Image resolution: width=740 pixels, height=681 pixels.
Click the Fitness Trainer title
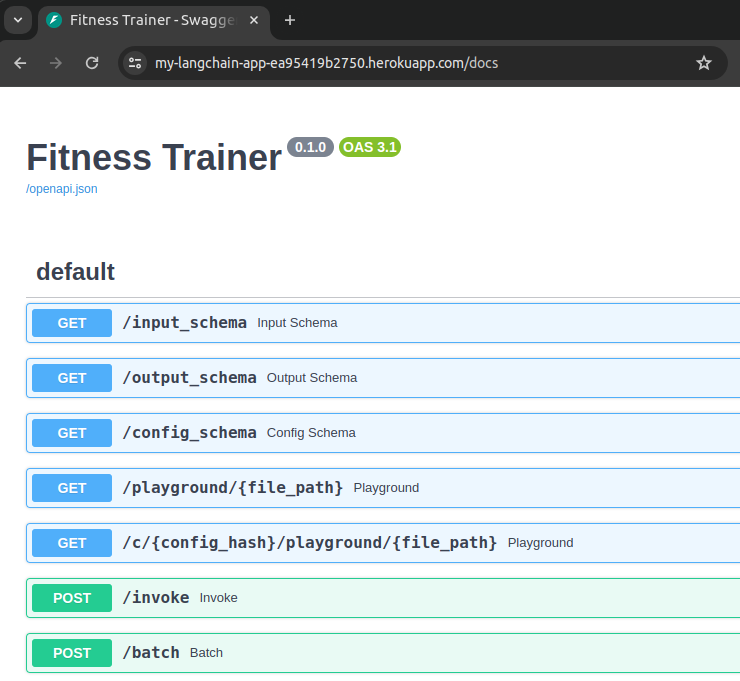tap(154, 158)
